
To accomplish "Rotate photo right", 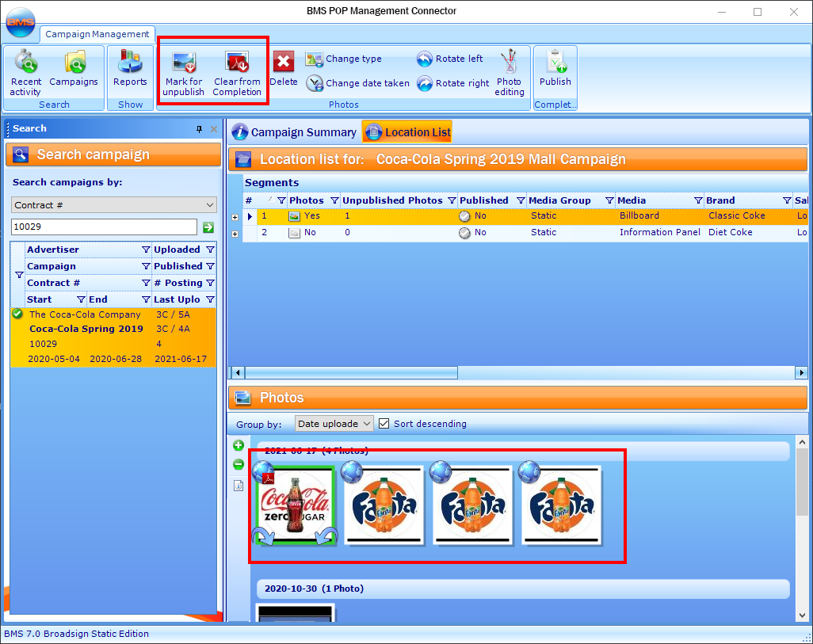I will tap(452, 83).
